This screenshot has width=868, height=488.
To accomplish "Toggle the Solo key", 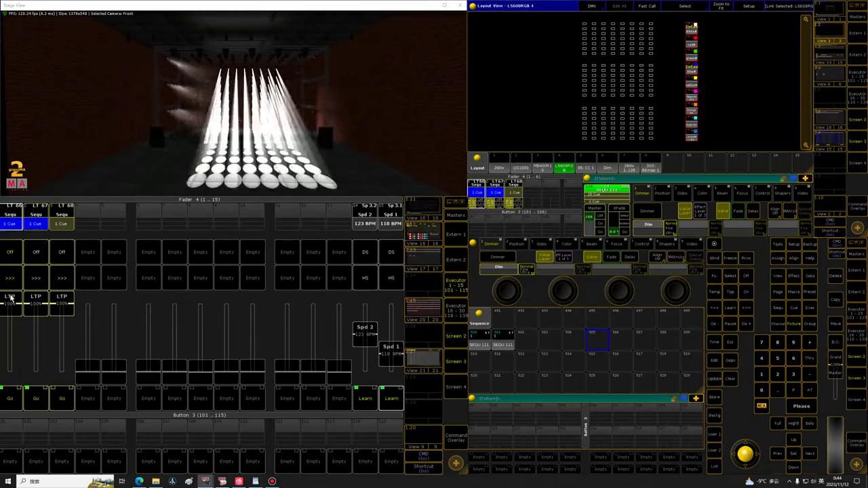I will (x=810, y=423).
